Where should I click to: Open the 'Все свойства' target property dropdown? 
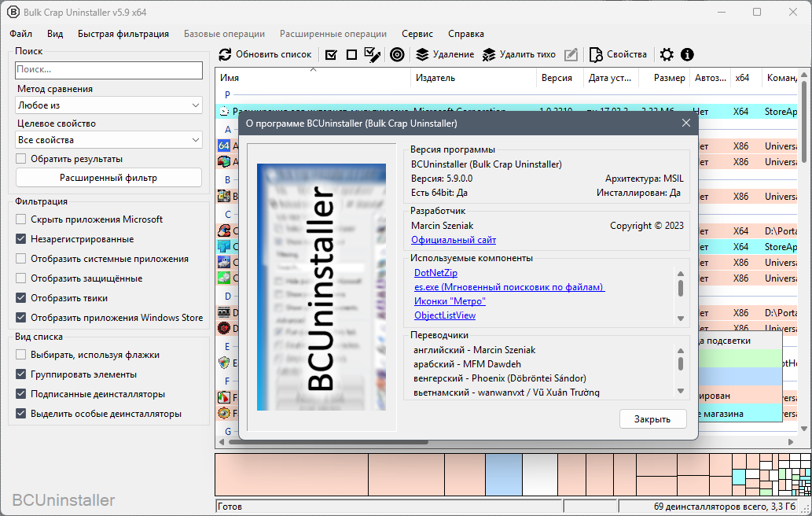(x=108, y=140)
